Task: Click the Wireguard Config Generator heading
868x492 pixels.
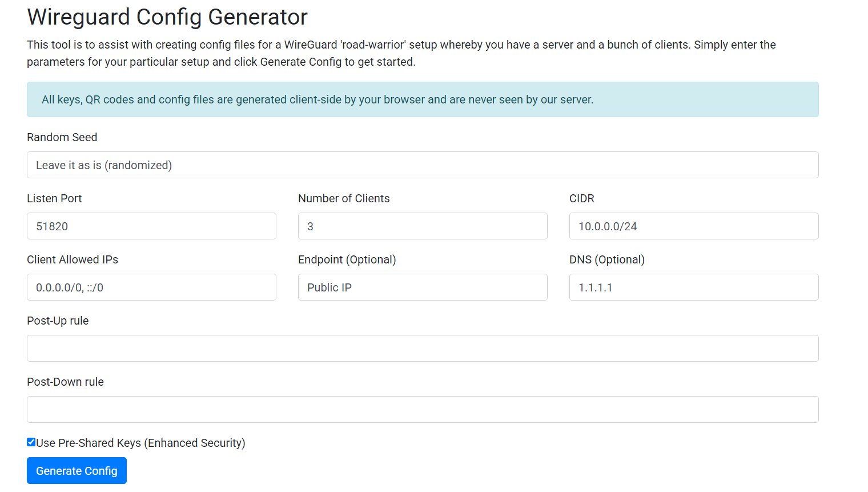Action: [167, 17]
